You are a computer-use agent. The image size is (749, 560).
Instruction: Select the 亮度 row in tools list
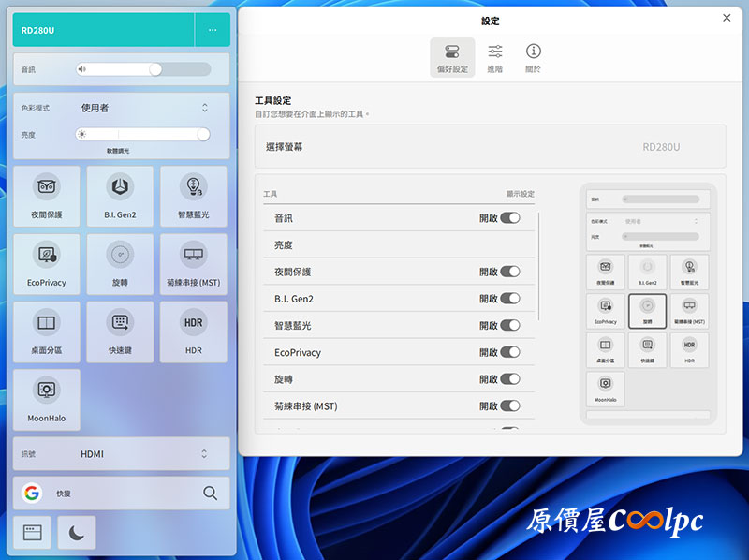399,244
